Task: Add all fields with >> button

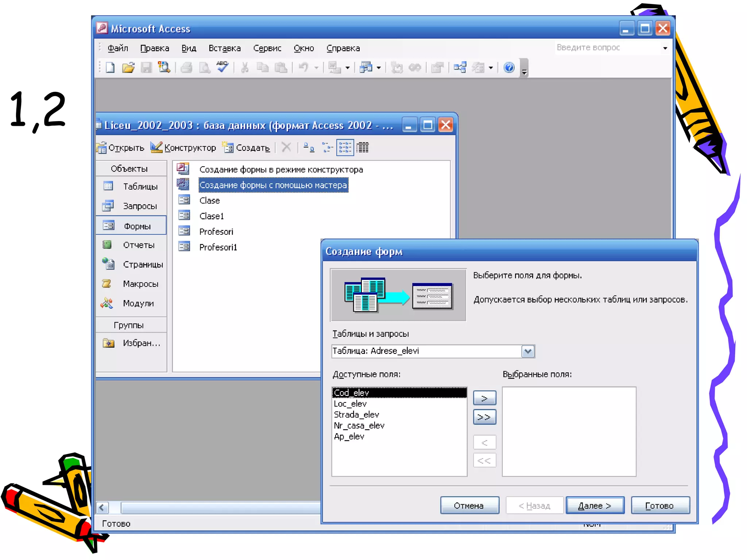Action: [484, 417]
